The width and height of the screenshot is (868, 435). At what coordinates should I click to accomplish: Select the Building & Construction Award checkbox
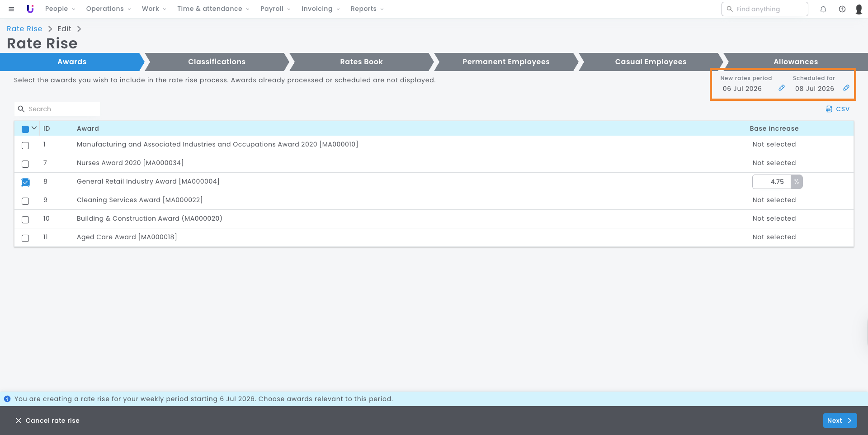pos(25,220)
